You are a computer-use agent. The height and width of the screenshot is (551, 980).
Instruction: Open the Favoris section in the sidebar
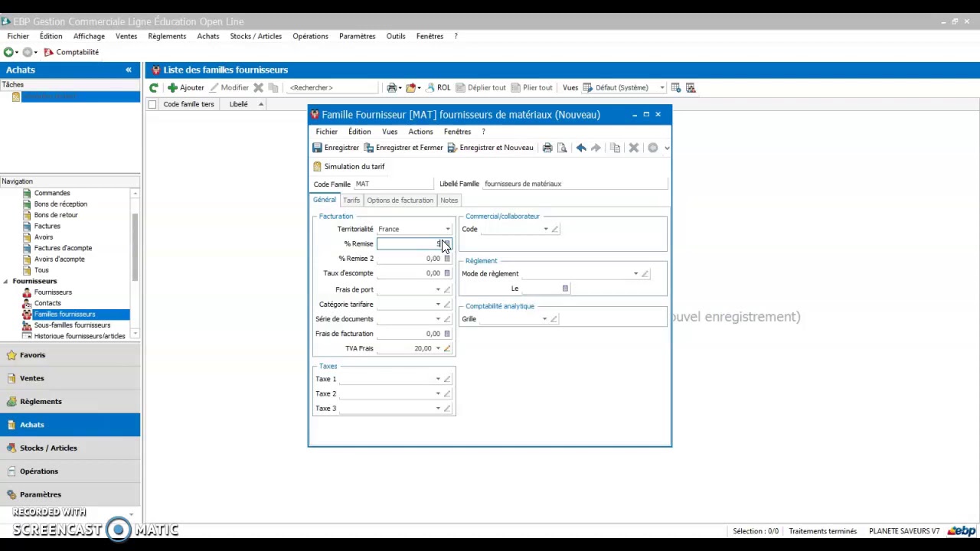pos(70,355)
